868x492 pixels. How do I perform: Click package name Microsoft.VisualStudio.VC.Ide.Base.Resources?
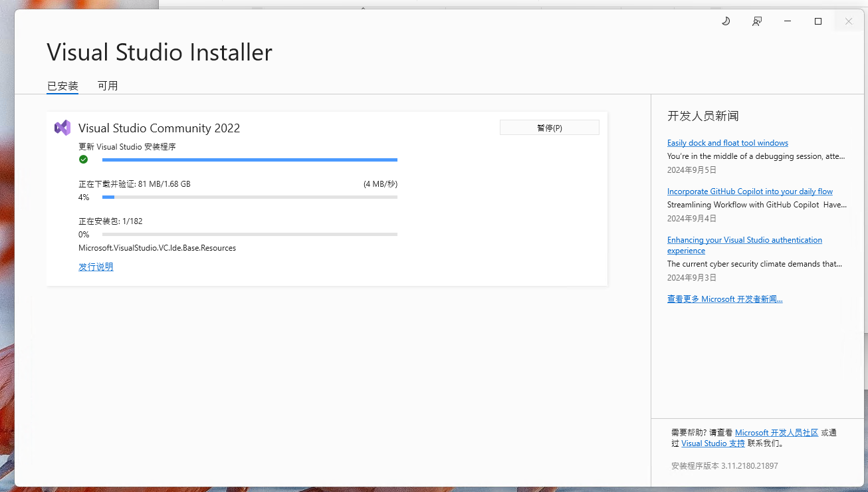point(158,248)
